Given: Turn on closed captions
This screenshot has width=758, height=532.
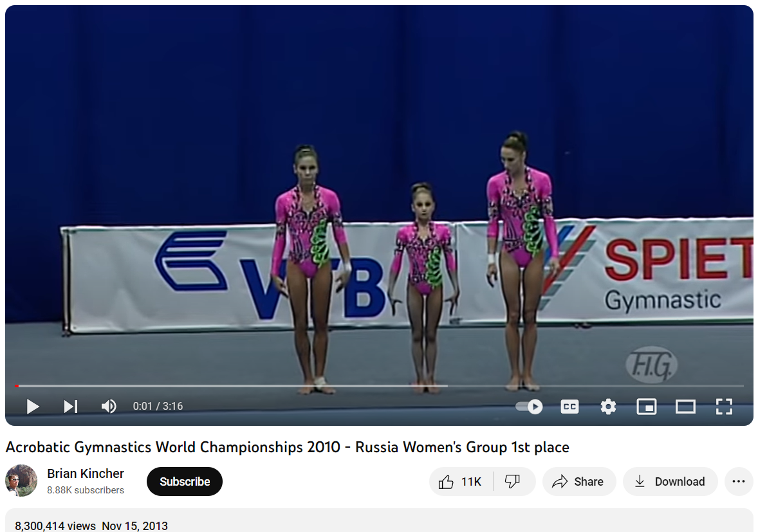Looking at the screenshot, I should point(569,407).
